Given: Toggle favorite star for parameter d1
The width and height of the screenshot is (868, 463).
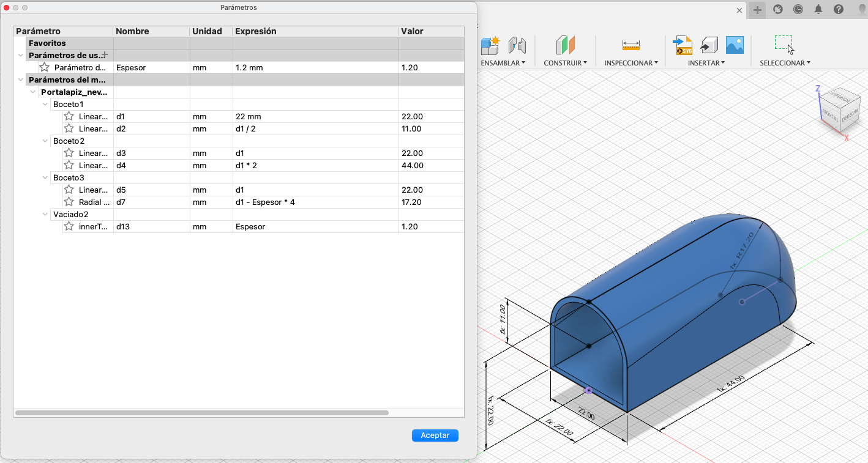Looking at the screenshot, I should tap(69, 116).
